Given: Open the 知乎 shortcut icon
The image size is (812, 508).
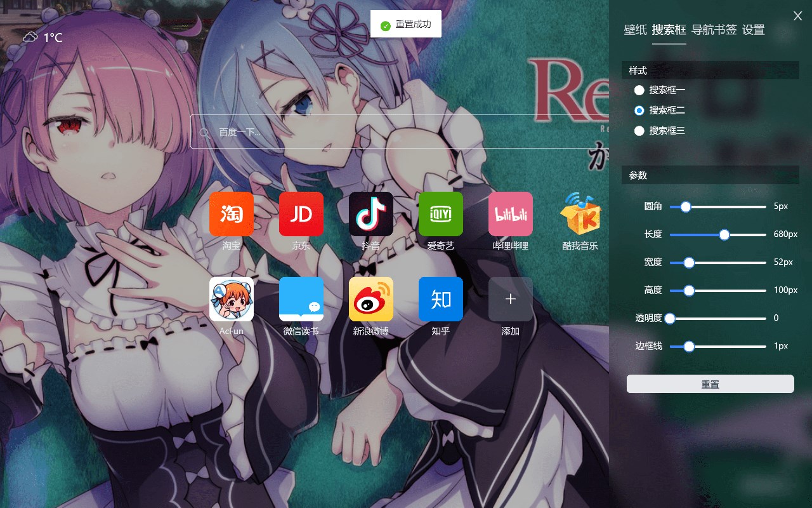Looking at the screenshot, I should tap(441, 299).
